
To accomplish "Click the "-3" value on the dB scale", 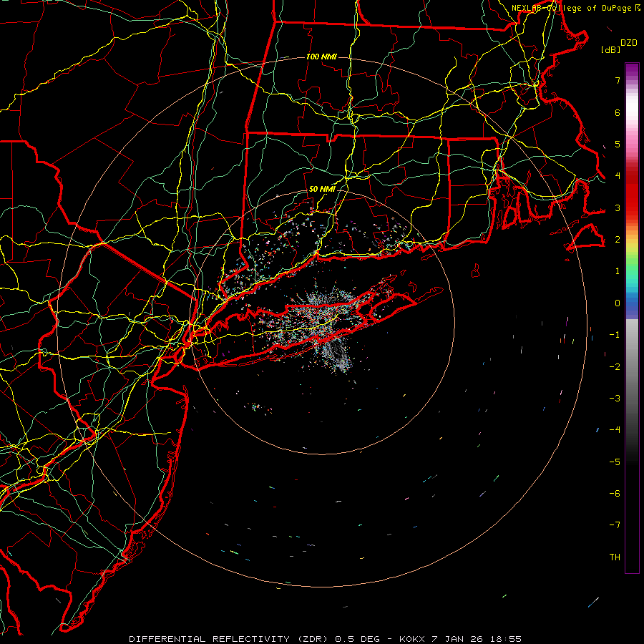I will point(615,399).
